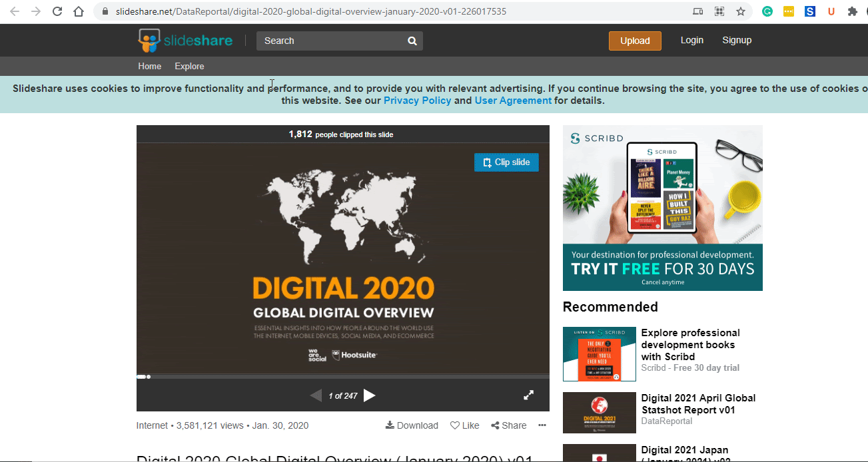View site security info via lock icon
The width and height of the screenshot is (868, 462).
pyautogui.click(x=105, y=11)
